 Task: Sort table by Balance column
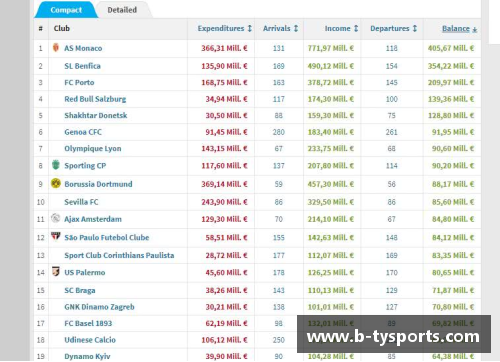point(459,29)
